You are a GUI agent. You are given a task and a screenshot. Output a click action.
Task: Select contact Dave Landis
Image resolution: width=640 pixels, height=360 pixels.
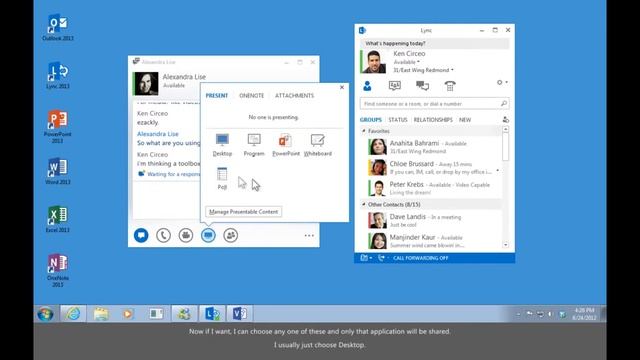(433, 220)
